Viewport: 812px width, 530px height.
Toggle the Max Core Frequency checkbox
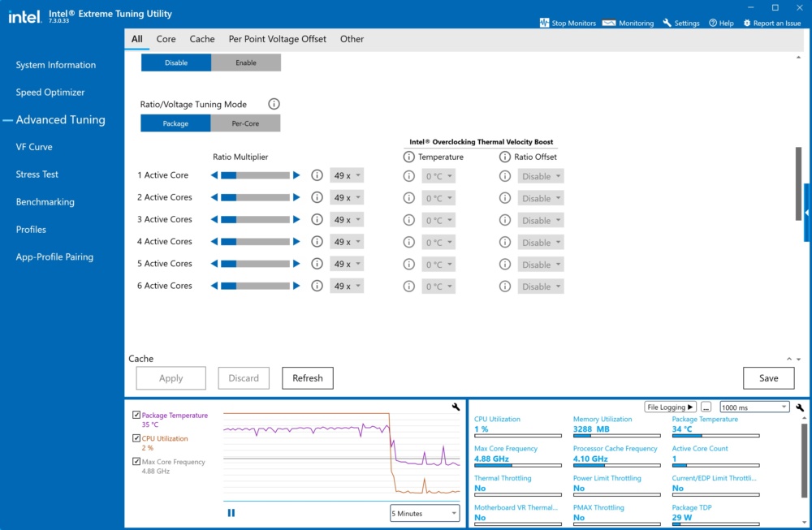pos(136,461)
